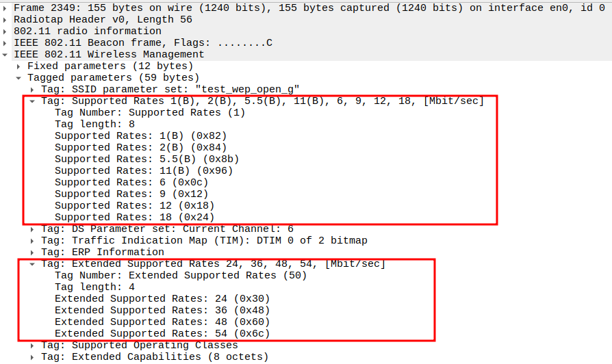Click Tag Number: Extended Supported Rates (50)
The image size is (612, 364).
pyautogui.click(x=181, y=275)
